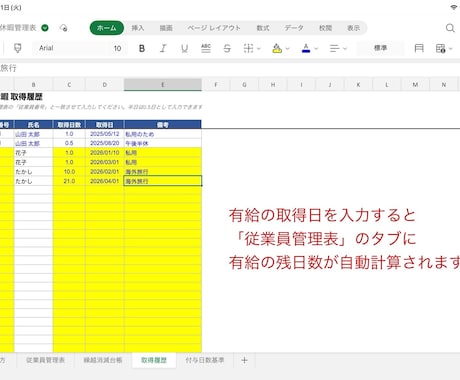The image size is (460, 380).
Task: Select the date cell 2026/04/01
Action: click(105, 181)
